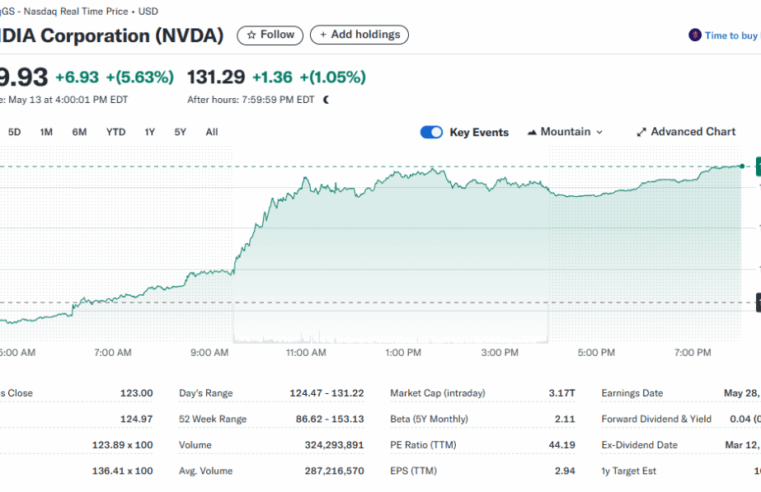Click the Follow star button
Viewport: 761px width, 492px height.
(x=270, y=35)
